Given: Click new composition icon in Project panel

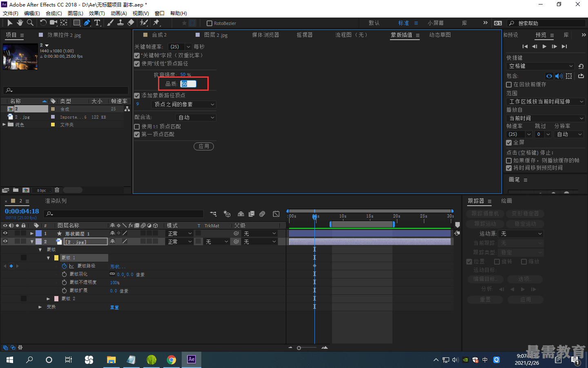Looking at the screenshot, I should 26,190.
